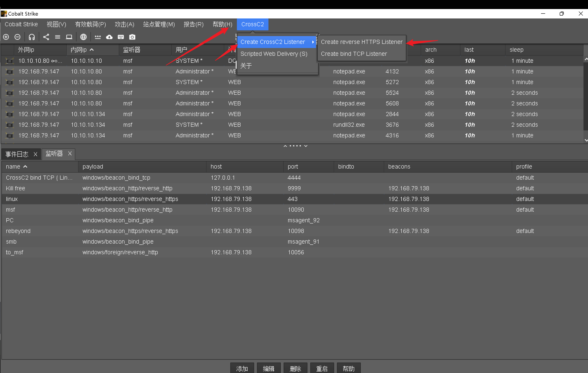Choose Create reverse HTTPS Listener
Image resolution: width=588 pixels, height=373 pixels.
(x=361, y=42)
